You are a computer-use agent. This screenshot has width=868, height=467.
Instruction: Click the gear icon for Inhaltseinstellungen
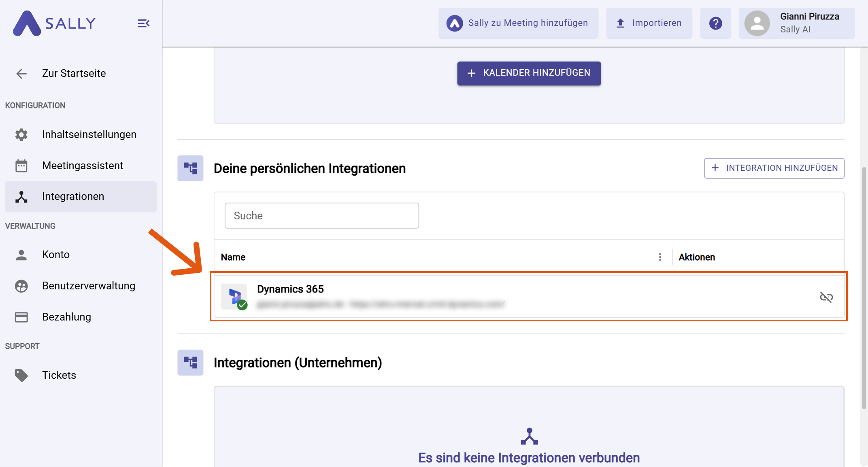[x=21, y=134]
